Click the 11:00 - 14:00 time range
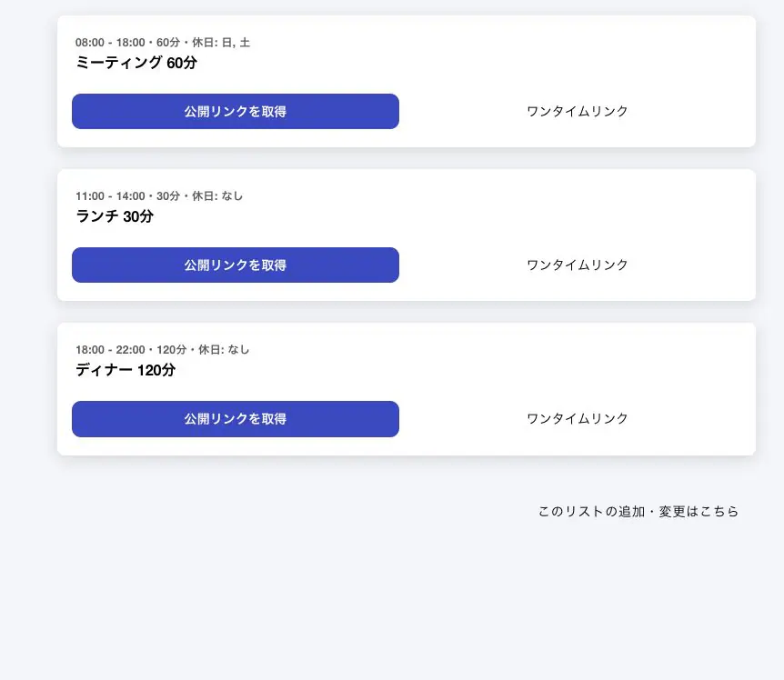784x680 pixels. click(x=109, y=196)
